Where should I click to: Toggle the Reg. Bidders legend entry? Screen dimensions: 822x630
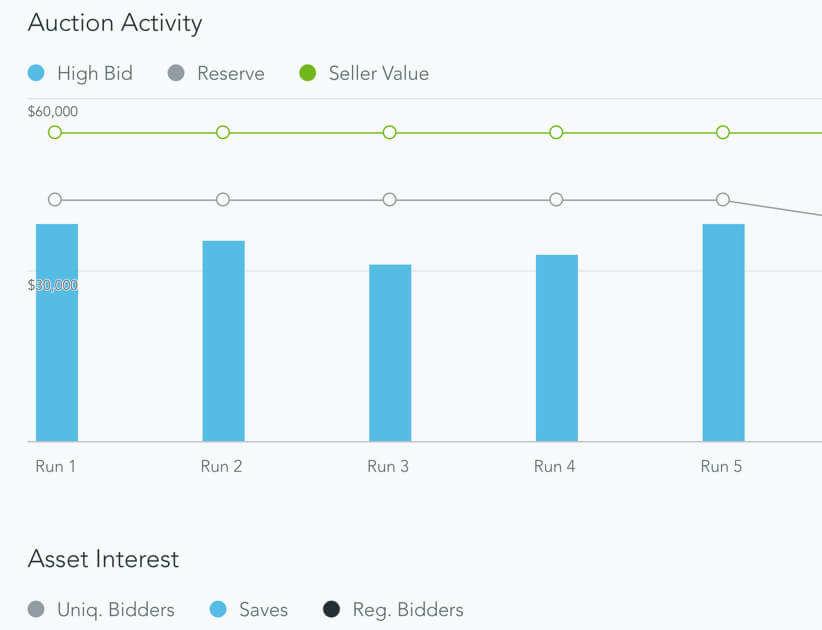click(394, 609)
